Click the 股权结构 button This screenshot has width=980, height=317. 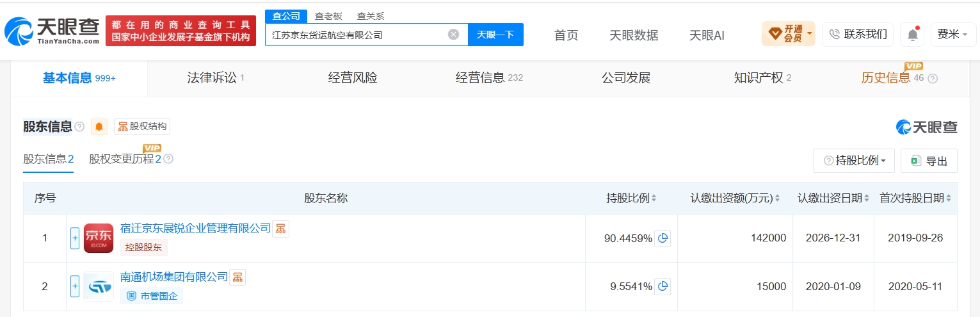(x=142, y=127)
